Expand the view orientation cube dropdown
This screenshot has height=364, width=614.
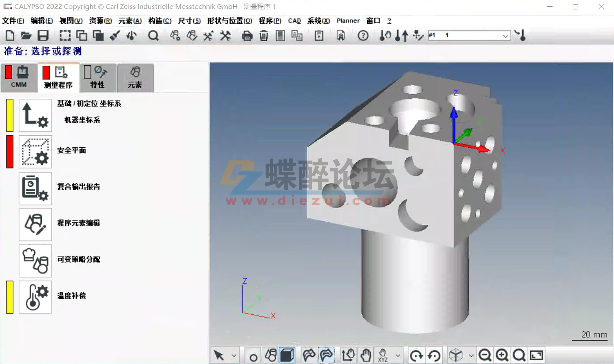471,355
